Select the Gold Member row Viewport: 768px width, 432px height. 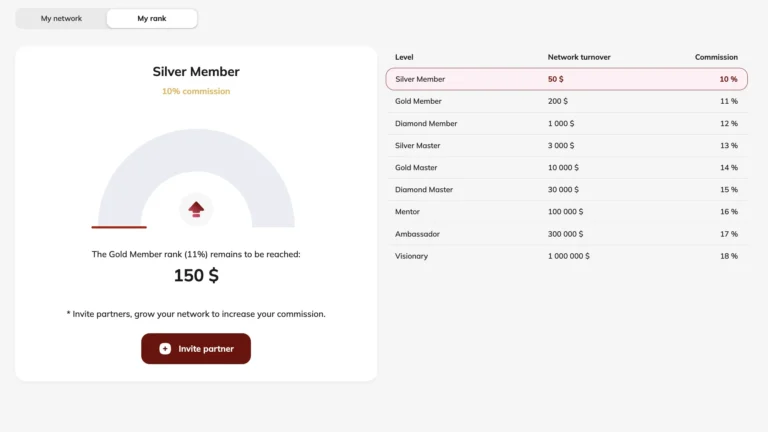[x=566, y=101]
